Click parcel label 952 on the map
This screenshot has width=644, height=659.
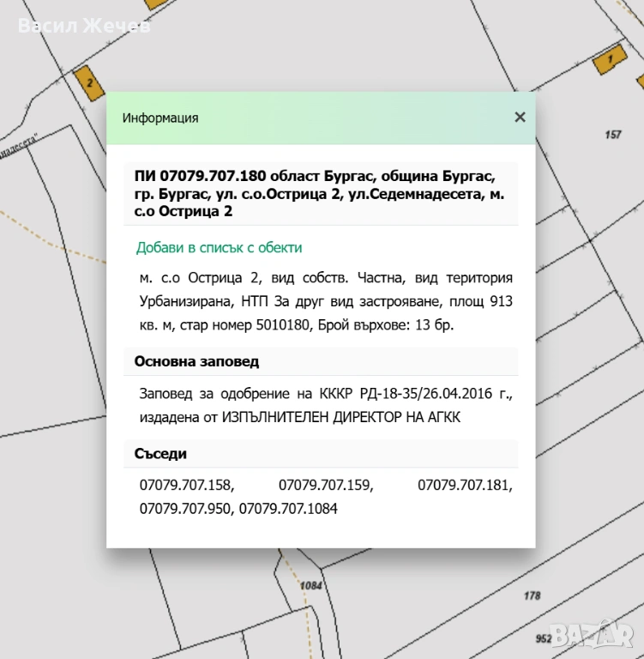click(544, 638)
